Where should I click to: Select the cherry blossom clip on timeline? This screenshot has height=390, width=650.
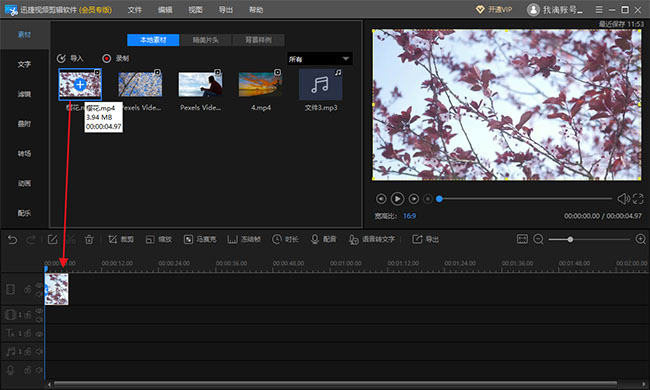(56, 289)
